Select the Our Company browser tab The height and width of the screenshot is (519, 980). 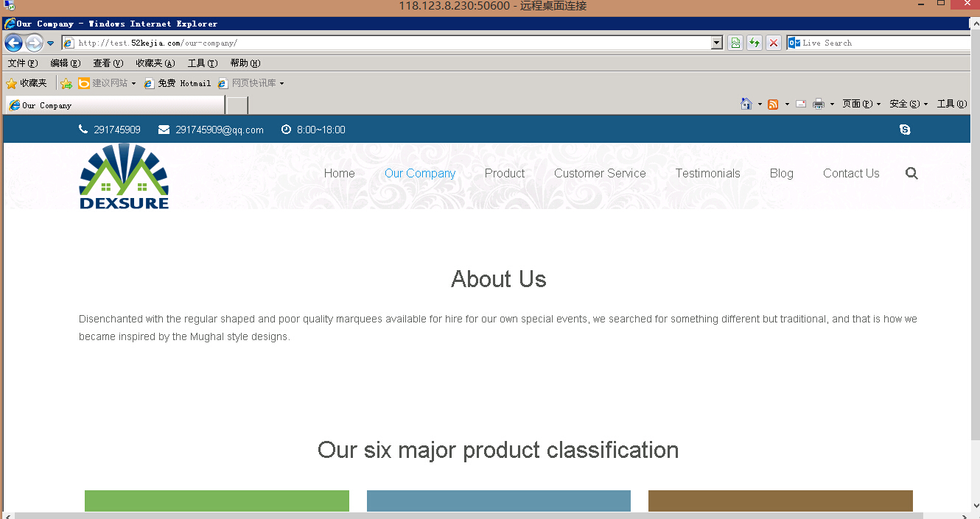click(114, 105)
